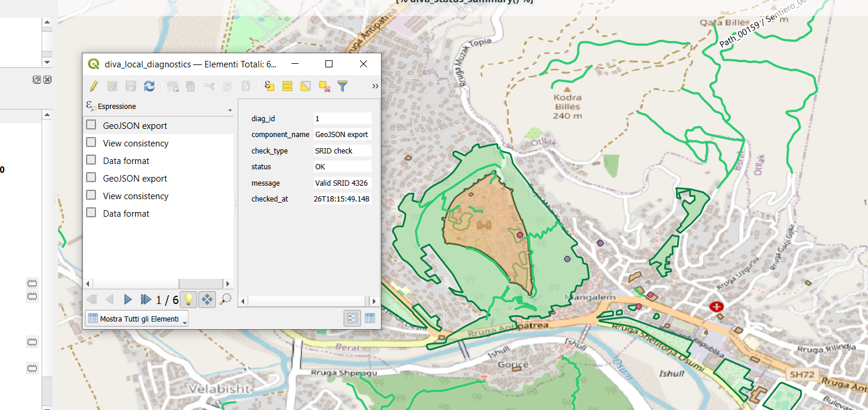Click the funnel filter icon
This screenshot has height=410, width=868.
[x=342, y=87]
